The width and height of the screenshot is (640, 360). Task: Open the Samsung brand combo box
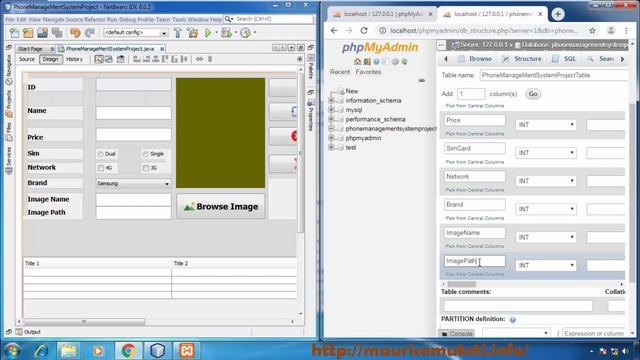tap(133, 184)
